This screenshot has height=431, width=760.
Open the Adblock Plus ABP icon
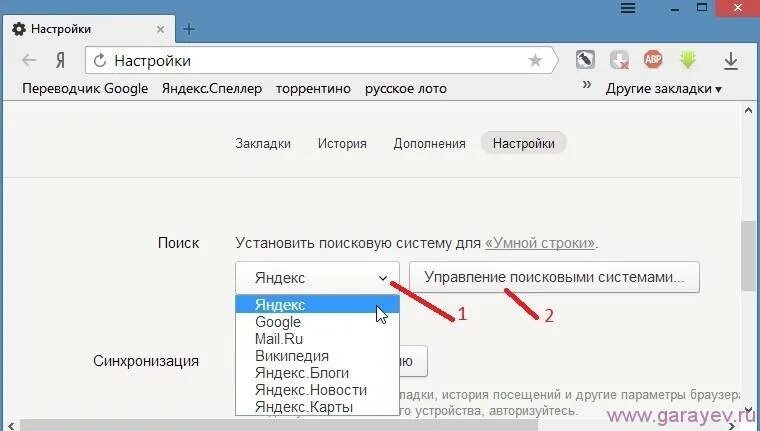[653, 60]
